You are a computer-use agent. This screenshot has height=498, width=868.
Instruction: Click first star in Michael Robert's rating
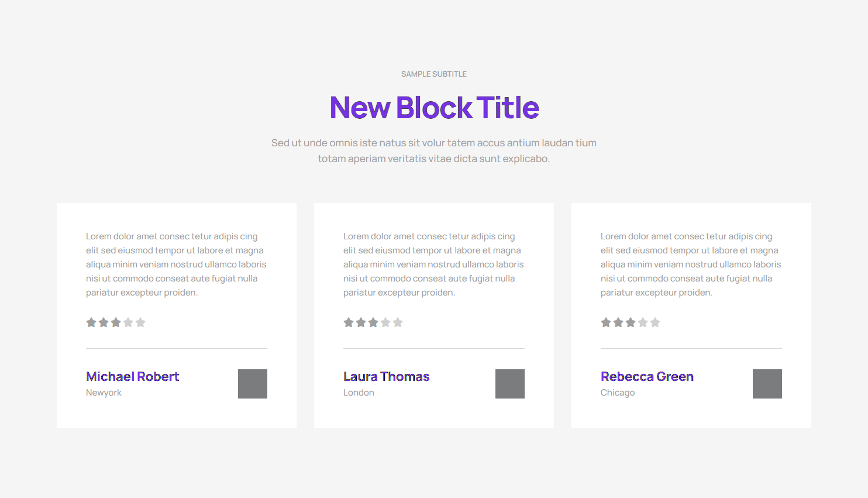pyautogui.click(x=91, y=322)
